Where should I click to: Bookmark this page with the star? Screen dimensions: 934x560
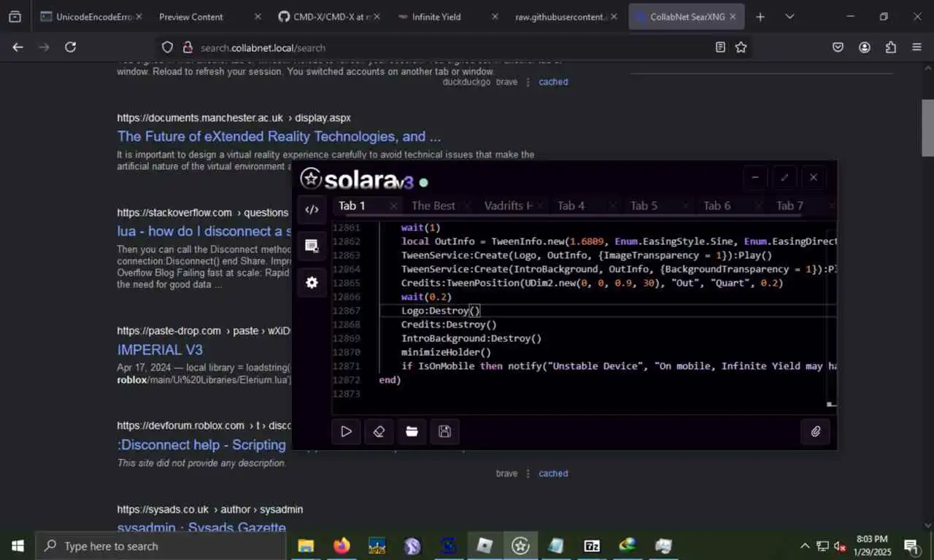[741, 47]
